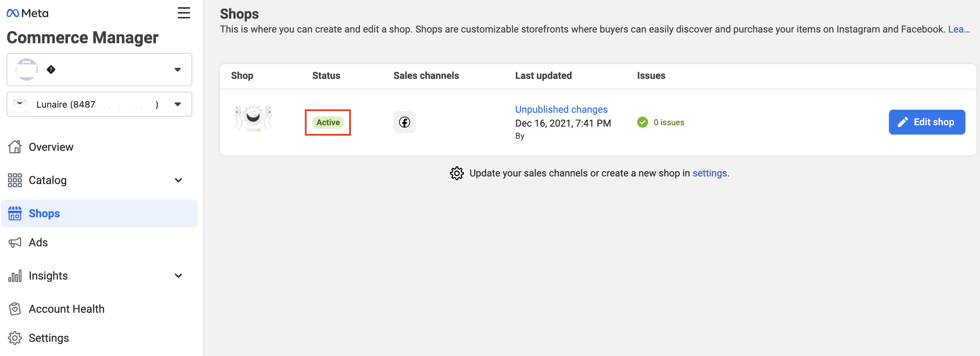Follow the settings link below the table
Image resolution: width=980 pixels, height=356 pixels.
709,173
